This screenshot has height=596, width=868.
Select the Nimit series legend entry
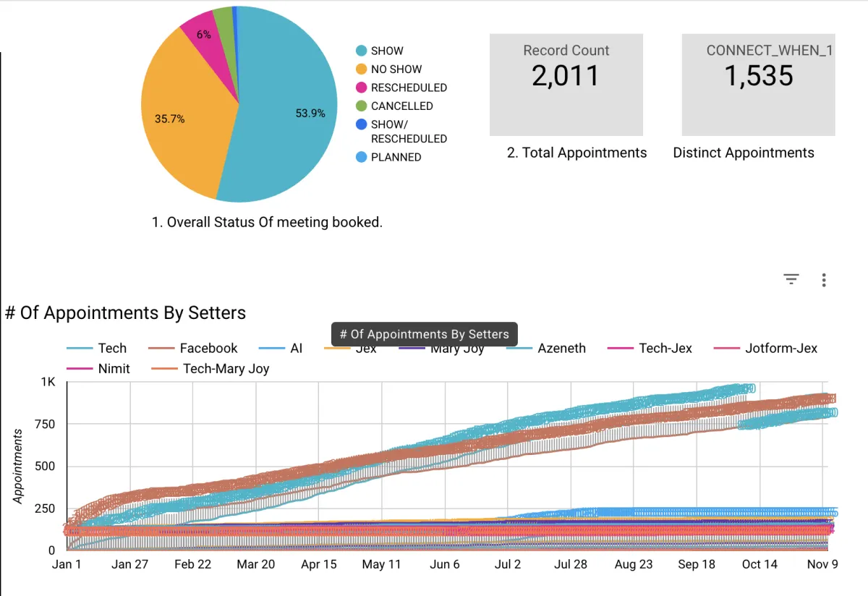point(98,368)
